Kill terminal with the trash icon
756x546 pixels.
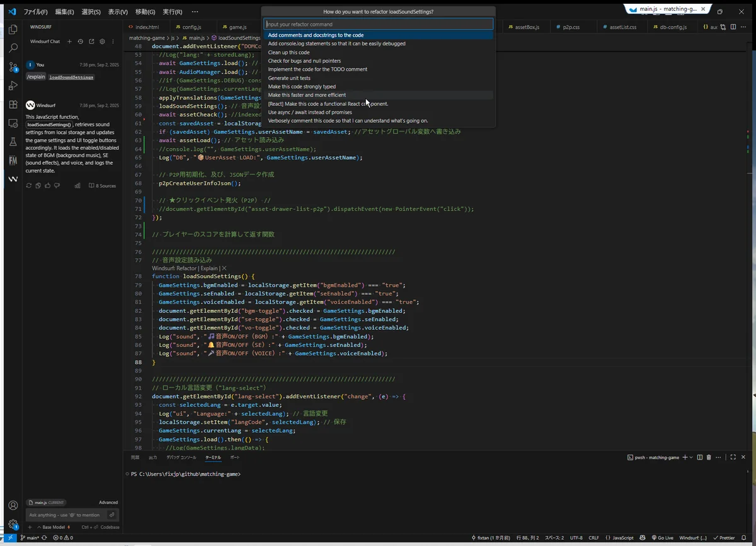click(x=709, y=457)
